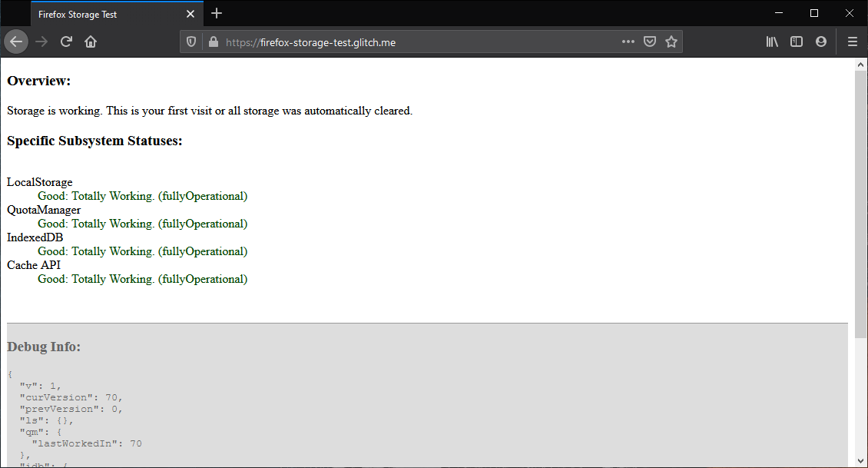The width and height of the screenshot is (868, 468).
Task: Open tracking protection shield panel
Action: click(191, 42)
